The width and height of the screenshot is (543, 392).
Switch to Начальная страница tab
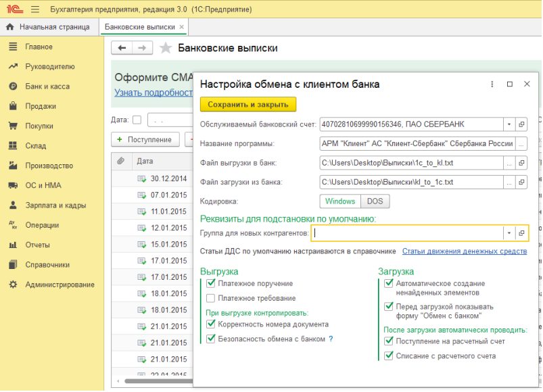[49, 27]
